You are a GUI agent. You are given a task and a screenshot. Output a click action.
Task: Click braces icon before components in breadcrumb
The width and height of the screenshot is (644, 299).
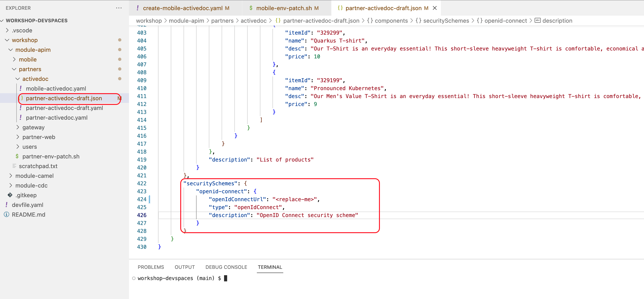(x=370, y=20)
